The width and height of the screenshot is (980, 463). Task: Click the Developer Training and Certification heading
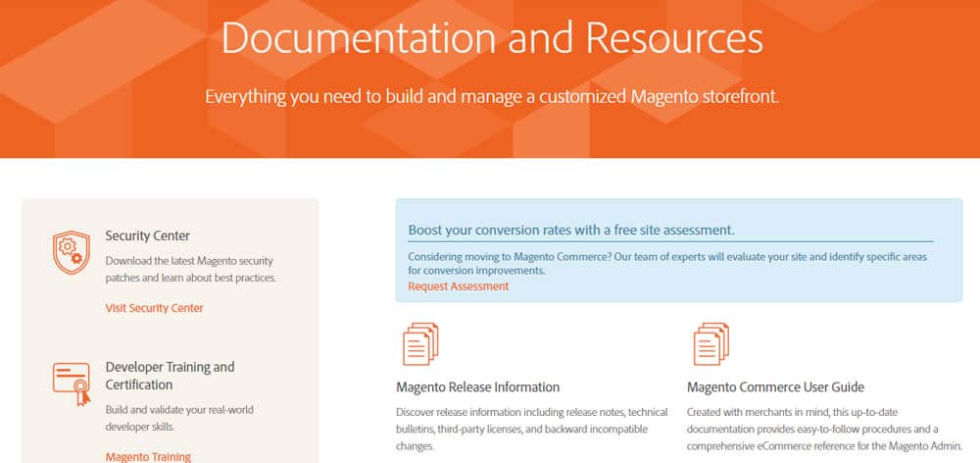[170, 376]
